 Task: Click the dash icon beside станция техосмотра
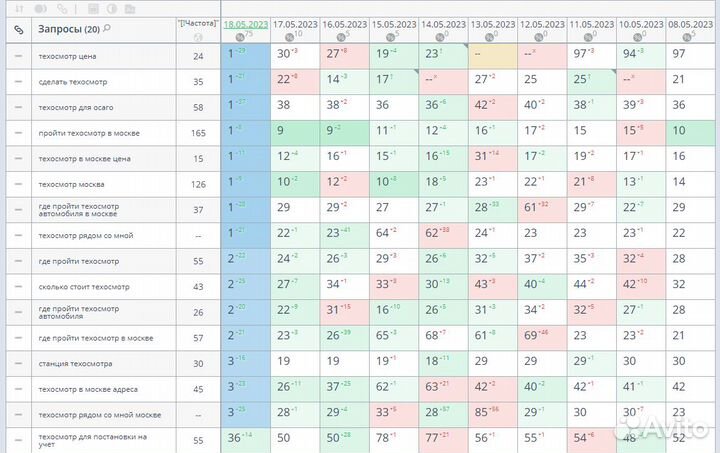tap(17, 363)
